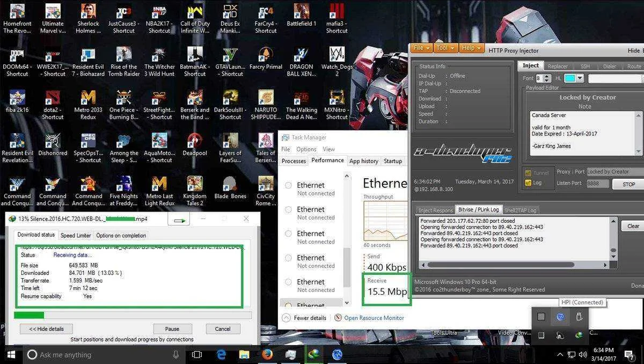Screen dimensions: 644x364
Task: Switch to the SSH tab
Action: click(584, 66)
